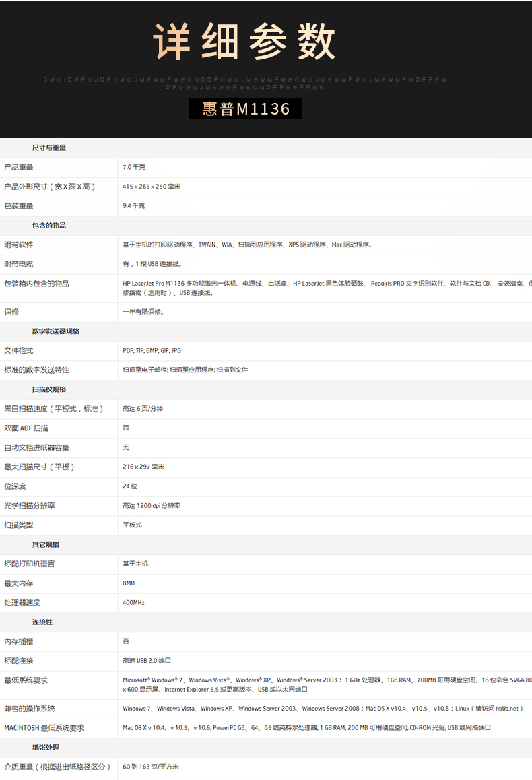Click the '附带软件' row label
Viewport: 532px width, 780px height.
tap(19, 245)
